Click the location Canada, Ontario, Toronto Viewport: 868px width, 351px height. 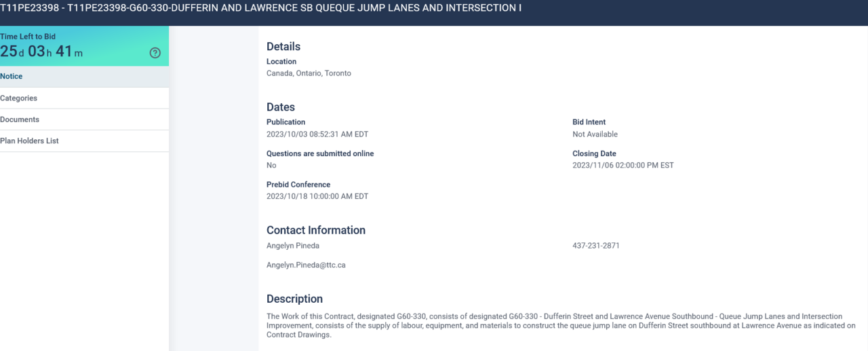309,73
